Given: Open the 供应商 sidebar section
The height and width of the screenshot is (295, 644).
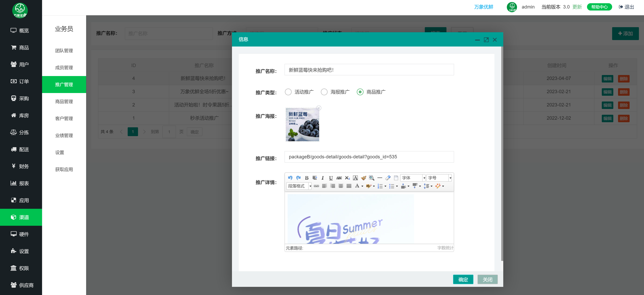Looking at the screenshot, I should (21, 285).
